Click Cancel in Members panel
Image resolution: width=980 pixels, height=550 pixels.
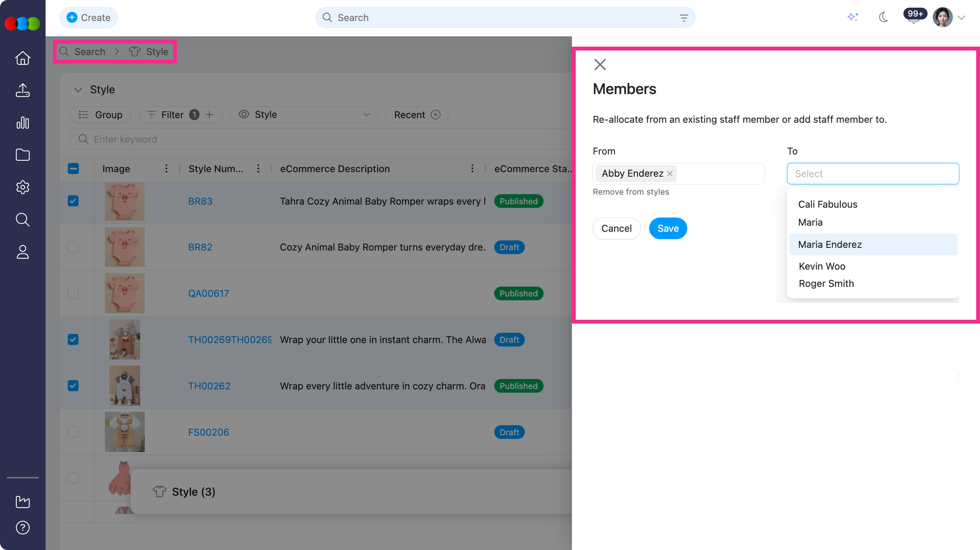point(616,228)
